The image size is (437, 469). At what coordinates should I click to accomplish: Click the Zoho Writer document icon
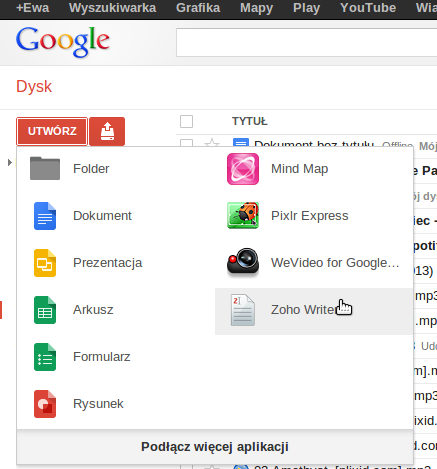pos(243,310)
